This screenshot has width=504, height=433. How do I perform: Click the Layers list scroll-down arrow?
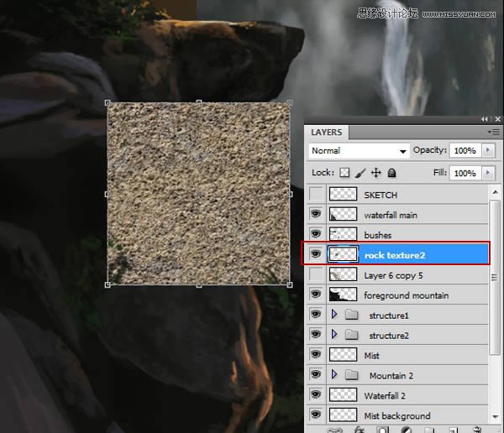[x=495, y=416]
